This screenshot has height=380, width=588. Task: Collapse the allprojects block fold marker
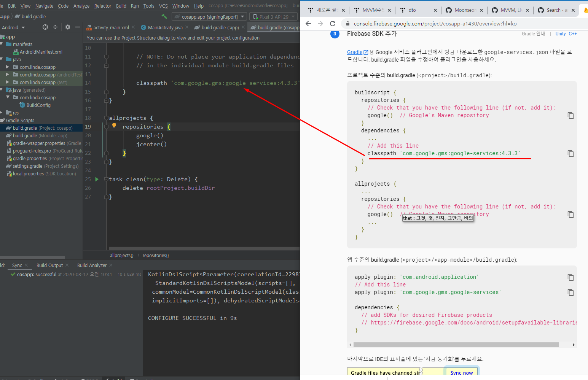[x=106, y=118]
